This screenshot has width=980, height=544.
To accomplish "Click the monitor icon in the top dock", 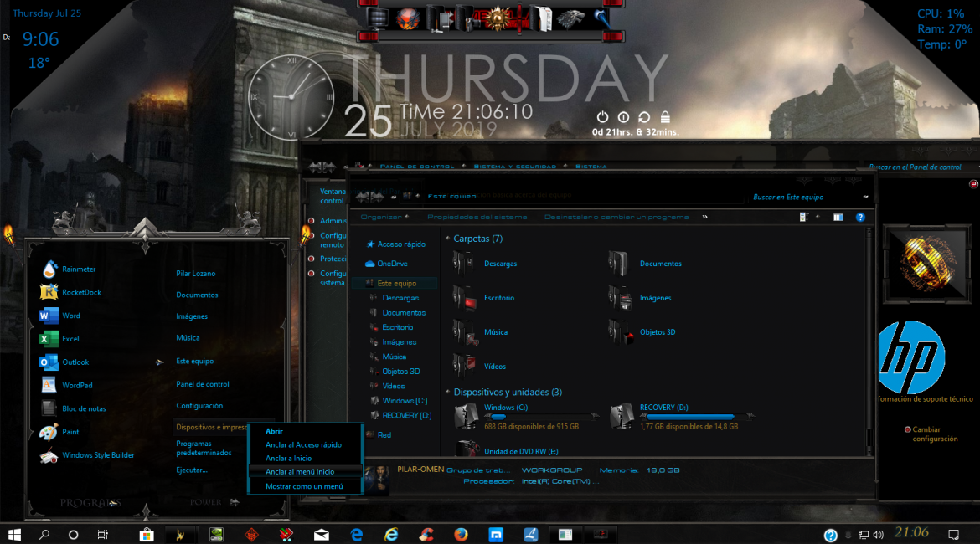I will [377, 18].
